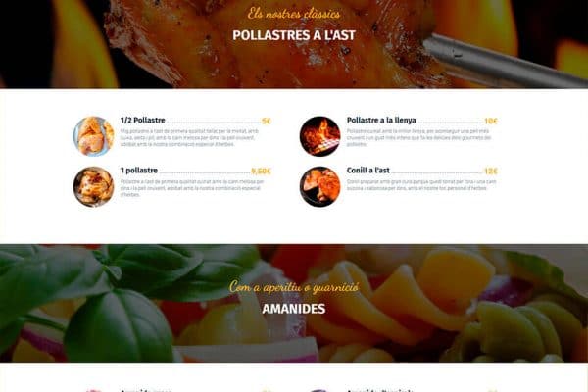This screenshot has height=392, width=588.
Task: Click the 1/2 Pollastre description paragraph
Action: point(189,137)
